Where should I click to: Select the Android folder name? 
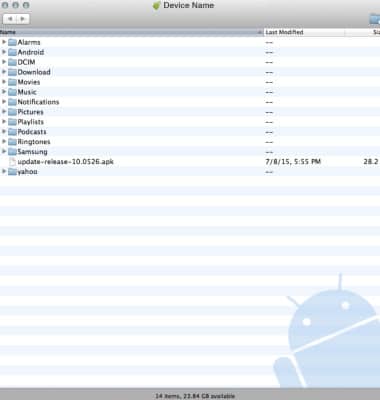[31, 52]
